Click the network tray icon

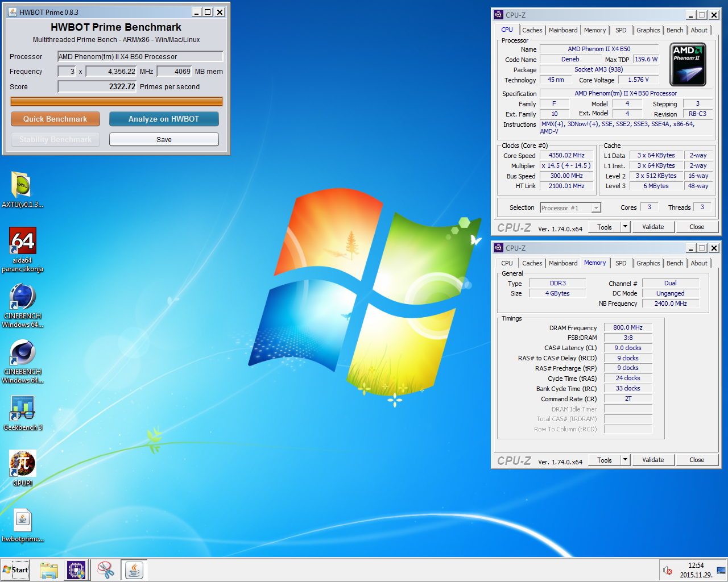click(721, 570)
